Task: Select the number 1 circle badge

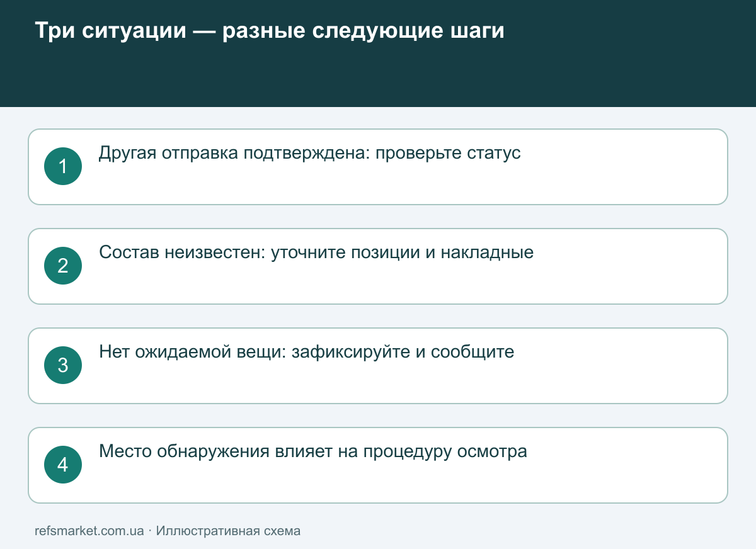Action: pyautogui.click(x=63, y=166)
